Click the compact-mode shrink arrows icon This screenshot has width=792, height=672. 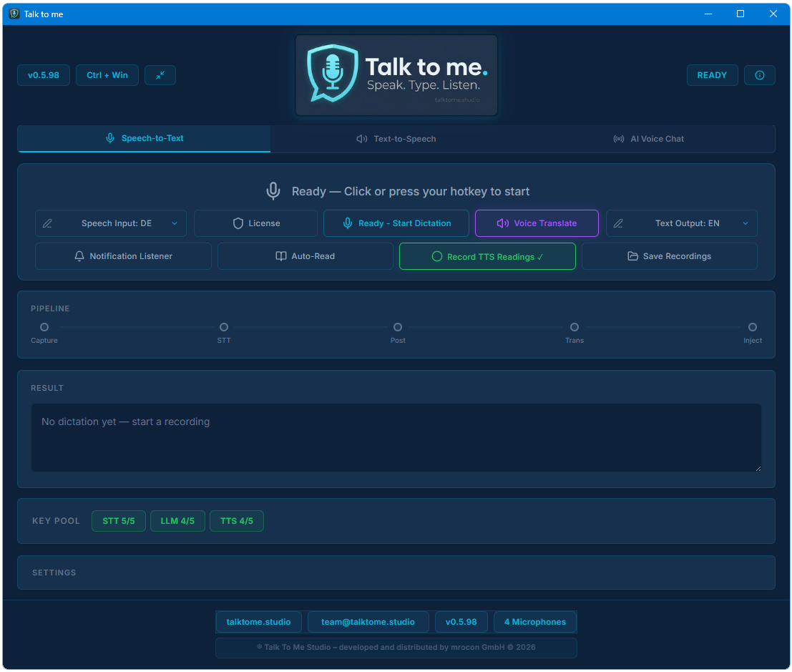coord(160,75)
